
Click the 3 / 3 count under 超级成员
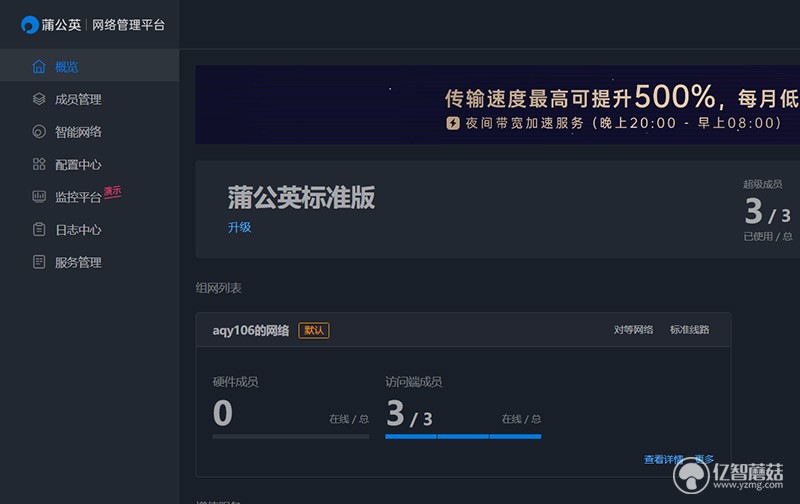click(x=768, y=212)
